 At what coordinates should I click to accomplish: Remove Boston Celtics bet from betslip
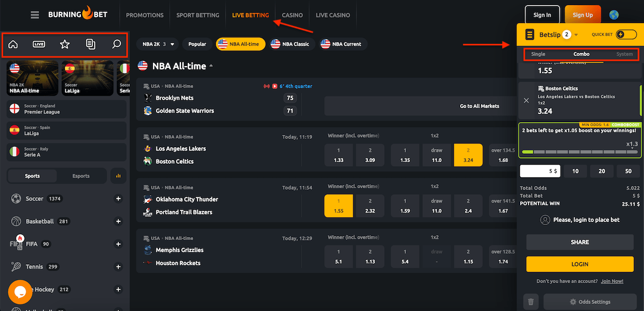(x=526, y=100)
